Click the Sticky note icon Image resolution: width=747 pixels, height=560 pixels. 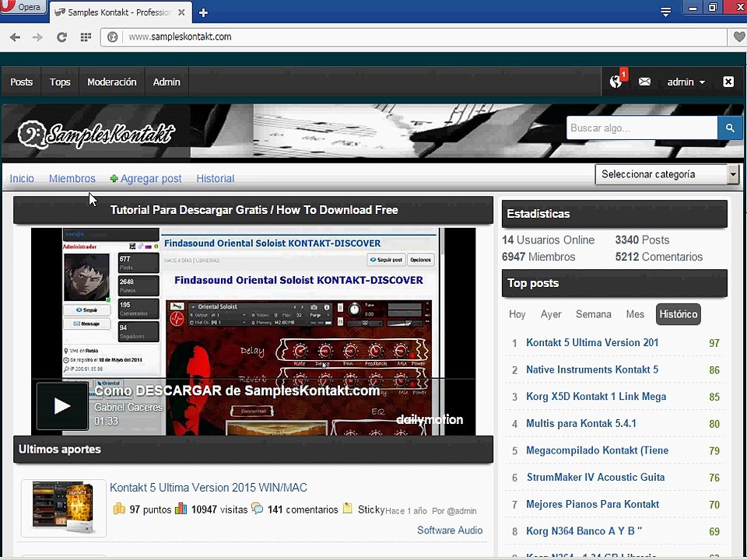pos(348,509)
